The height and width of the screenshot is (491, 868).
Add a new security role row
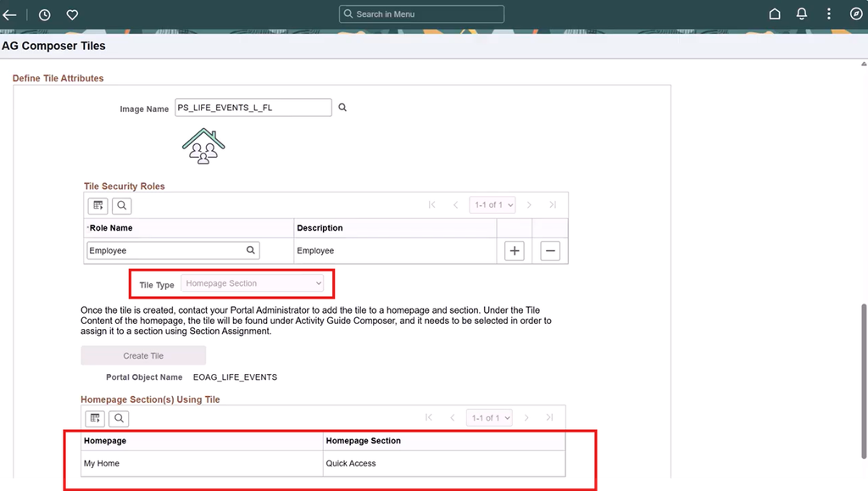pyautogui.click(x=515, y=251)
